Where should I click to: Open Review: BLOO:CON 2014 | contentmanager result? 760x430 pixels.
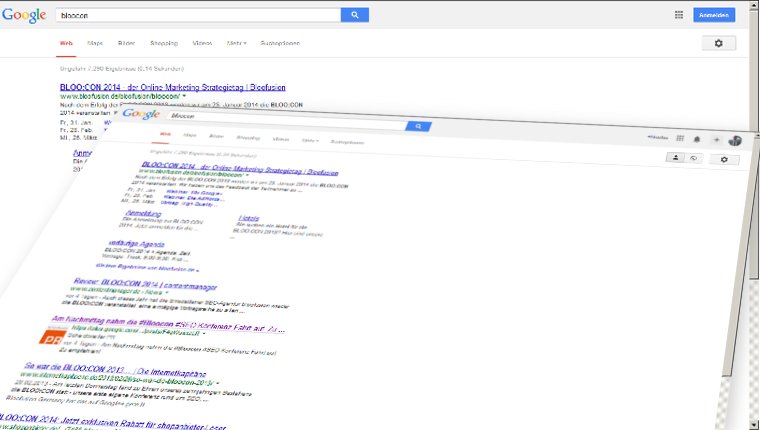coord(145,284)
